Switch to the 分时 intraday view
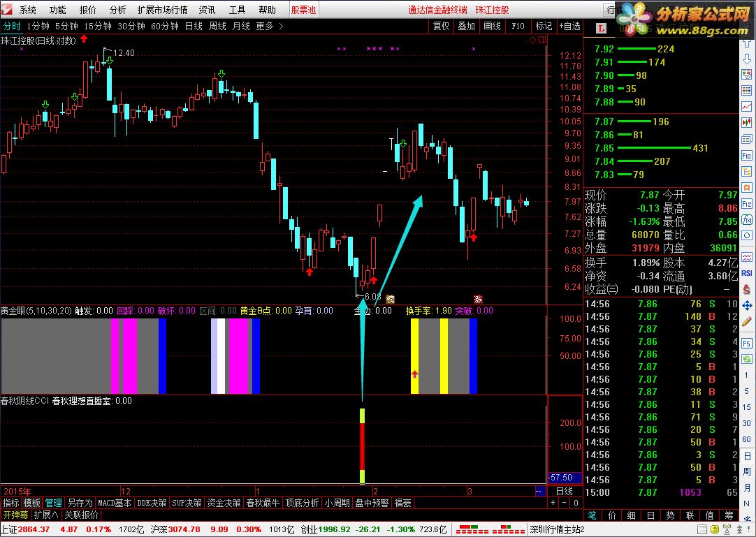Viewport: 756px width, 537px height. [x=12, y=26]
